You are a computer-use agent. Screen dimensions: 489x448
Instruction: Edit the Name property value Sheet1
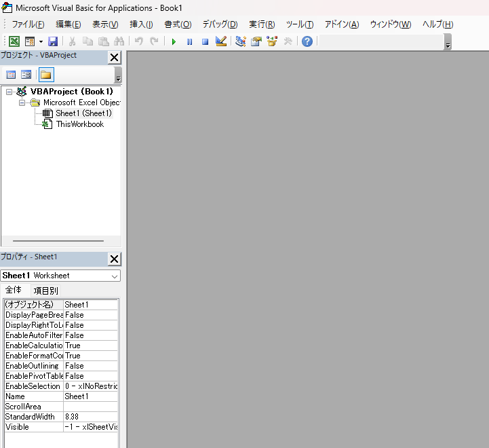90,396
